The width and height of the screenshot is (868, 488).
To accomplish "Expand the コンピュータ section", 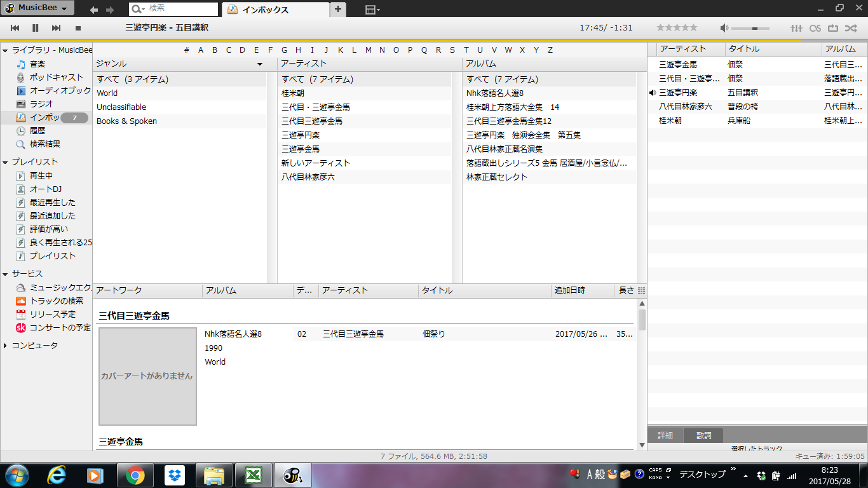I will coord(6,346).
